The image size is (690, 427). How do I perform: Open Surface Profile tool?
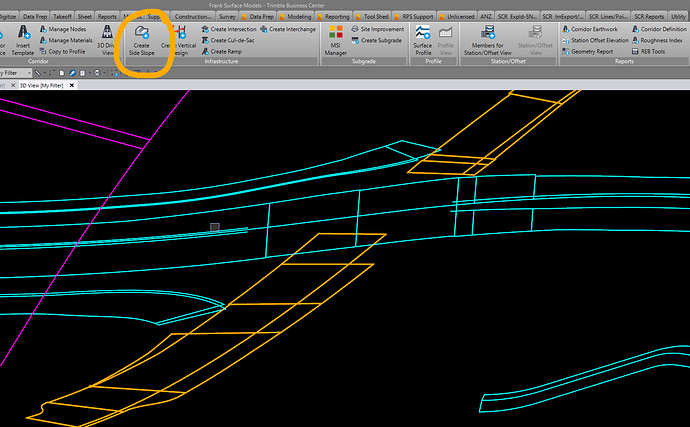coord(423,40)
